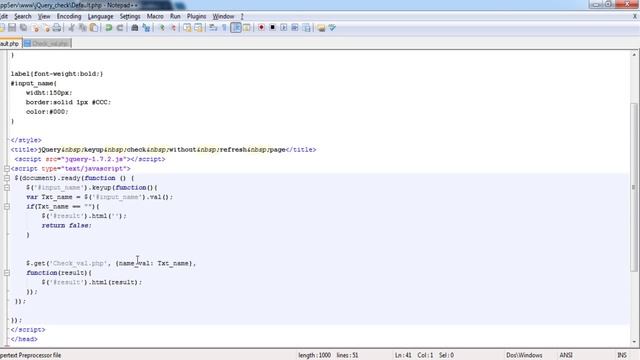Click the Close All toolbar icon

pos(46,28)
